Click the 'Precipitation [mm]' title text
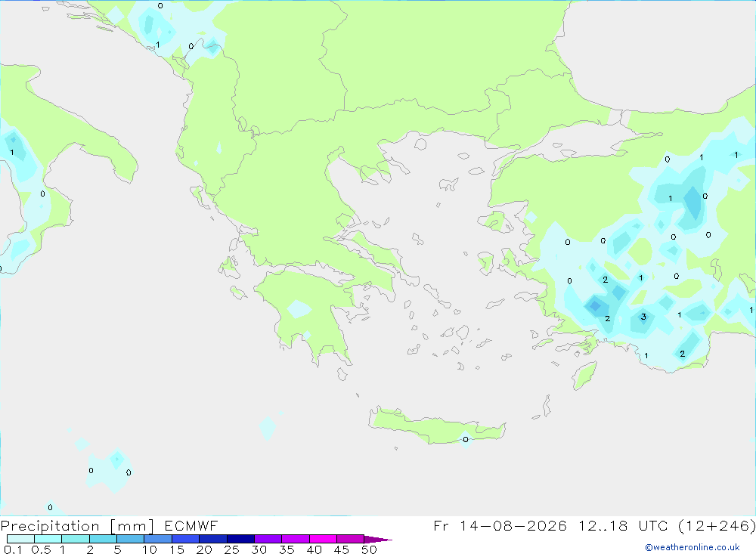This screenshot has height=554, width=756. (x=77, y=526)
